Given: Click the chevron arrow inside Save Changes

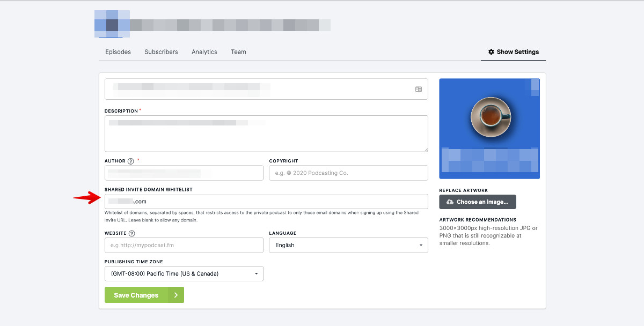Looking at the screenshot, I should point(175,295).
